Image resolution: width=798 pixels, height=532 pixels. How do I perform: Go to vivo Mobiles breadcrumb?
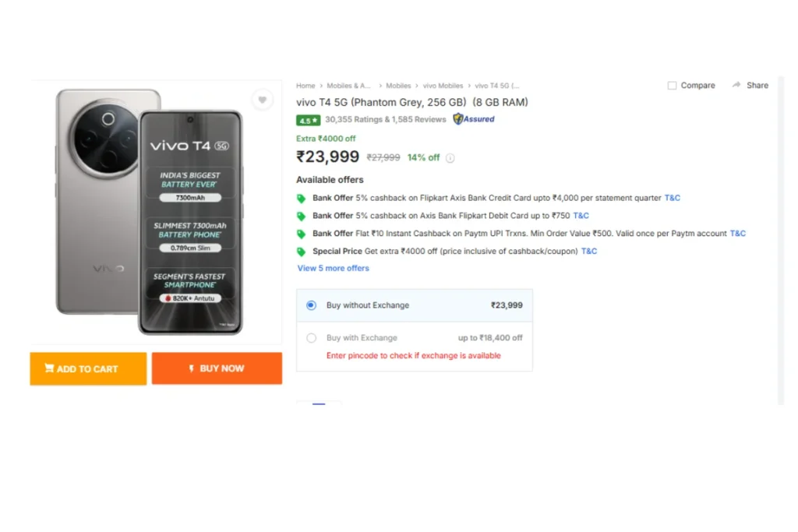pyautogui.click(x=443, y=86)
